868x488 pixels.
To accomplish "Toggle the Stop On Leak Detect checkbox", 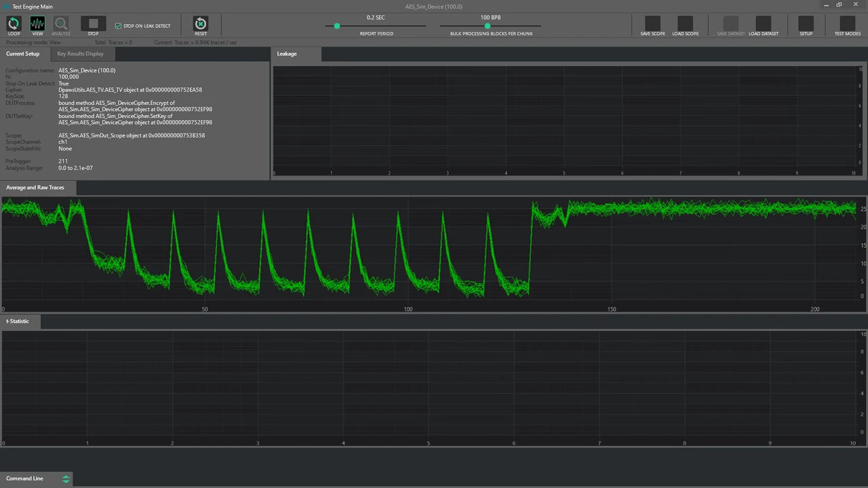I will 118,26.
